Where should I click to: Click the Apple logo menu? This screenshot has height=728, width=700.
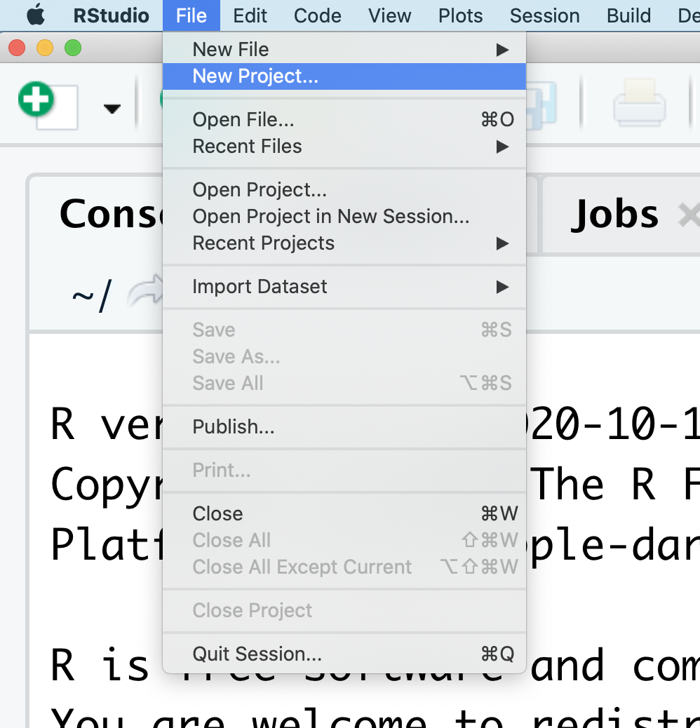click(x=36, y=15)
